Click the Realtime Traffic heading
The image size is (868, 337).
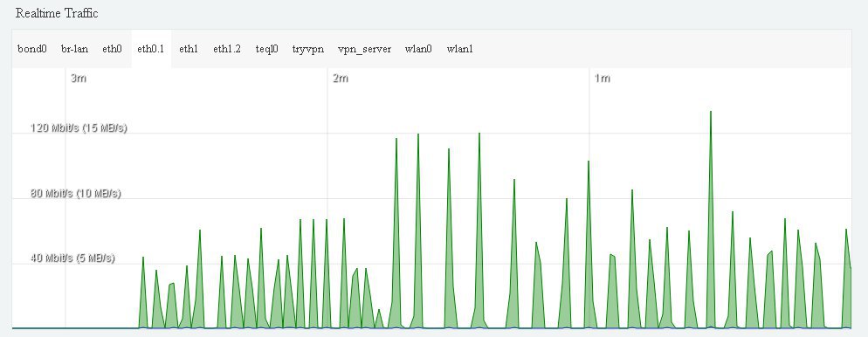click(x=57, y=13)
